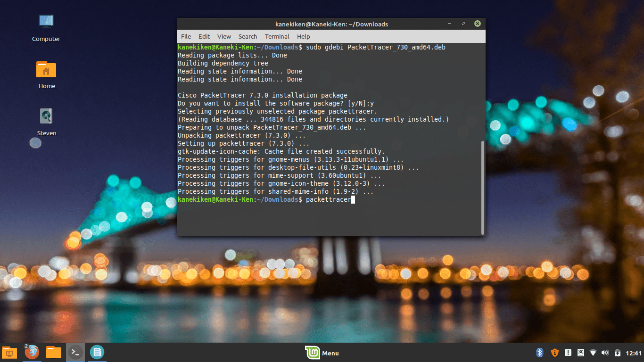Click the 'Processing triggers for gnome-menus' line
This screenshot has height=362, width=644.
(291, 159)
